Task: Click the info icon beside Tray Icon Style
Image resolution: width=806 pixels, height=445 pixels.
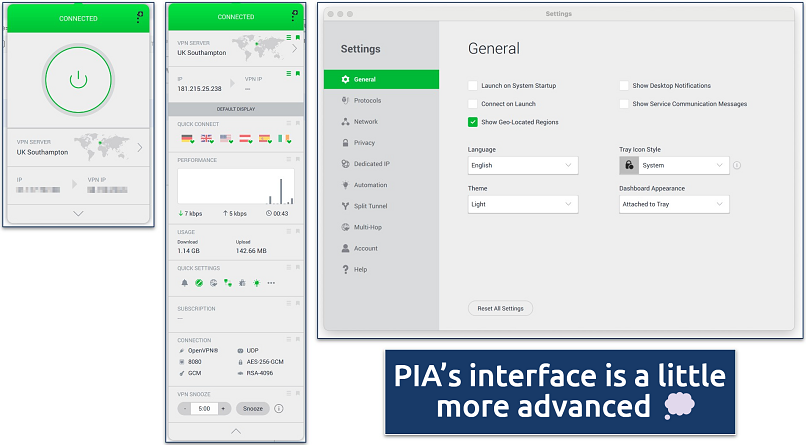Action: click(x=737, y=165)
